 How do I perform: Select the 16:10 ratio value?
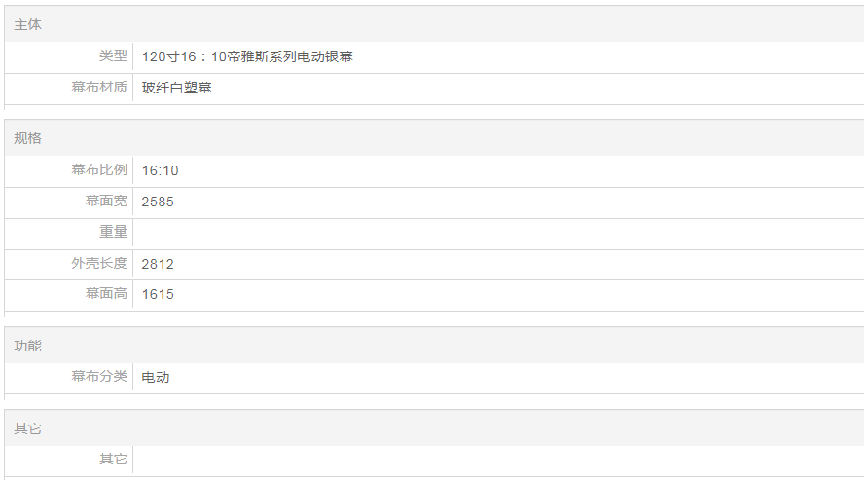pos(160,170)
